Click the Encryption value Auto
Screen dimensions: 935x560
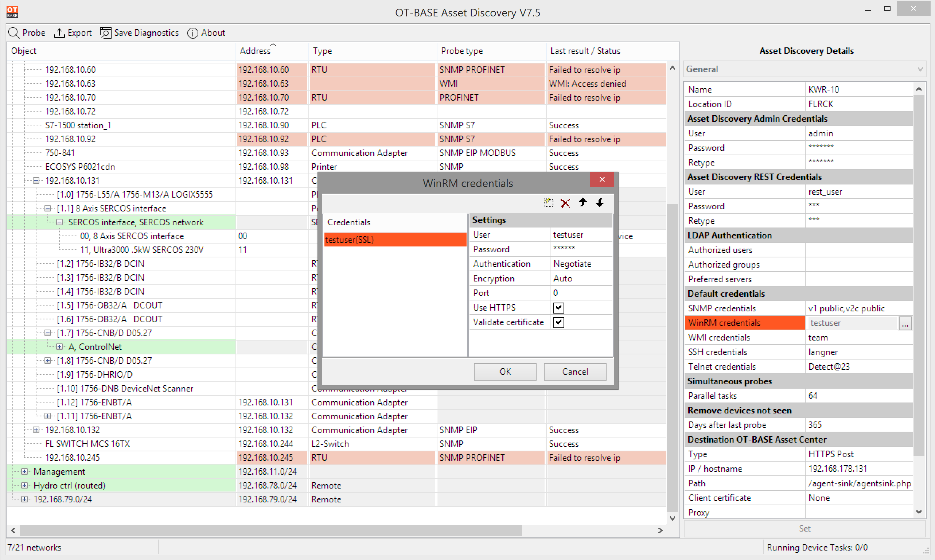coord(581,279)
